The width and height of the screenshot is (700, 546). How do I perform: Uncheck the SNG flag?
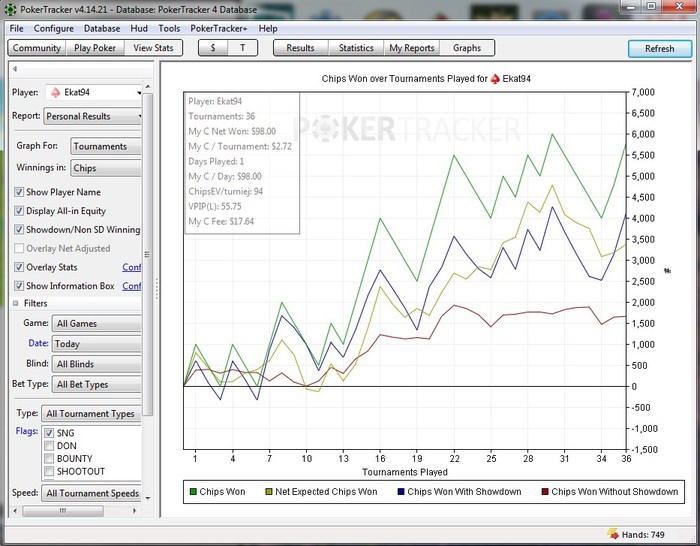(49, 433)
